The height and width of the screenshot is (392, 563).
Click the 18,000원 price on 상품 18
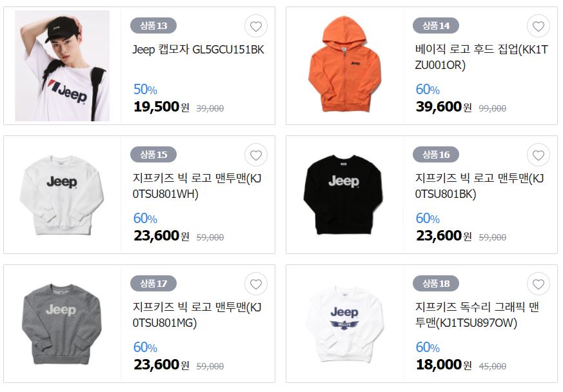[x=444, y=365]
